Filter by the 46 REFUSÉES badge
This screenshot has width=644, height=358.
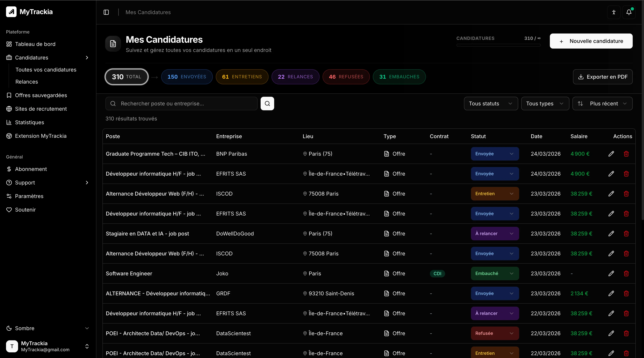click(346, 77)
